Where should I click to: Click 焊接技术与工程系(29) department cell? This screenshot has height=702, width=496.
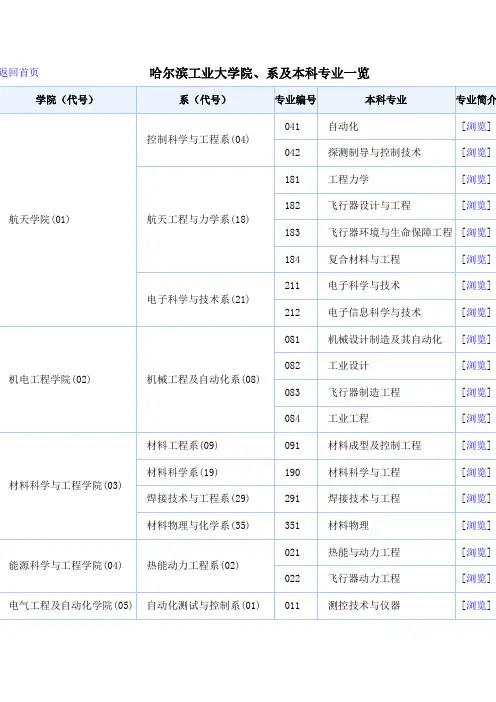[x=205, y=499]
